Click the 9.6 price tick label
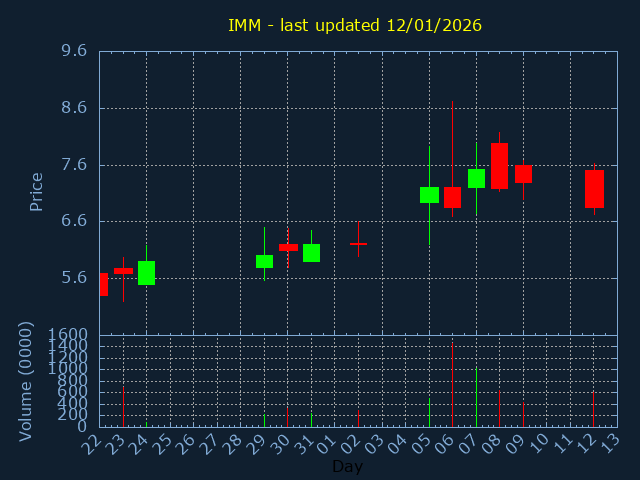Viewport: 640px width, 480px height. (74, 51)
